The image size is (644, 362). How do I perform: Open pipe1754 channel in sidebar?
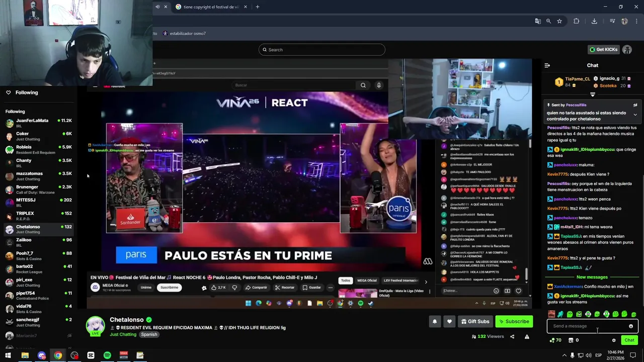tap(39, 296)
